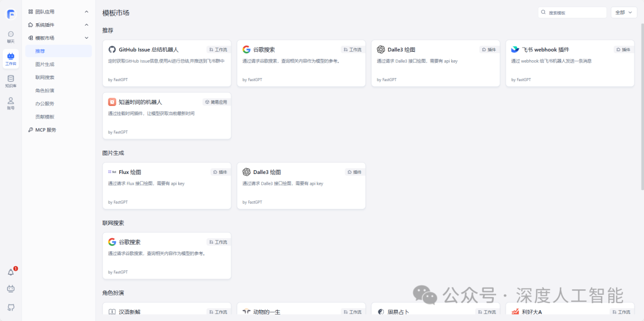This screenshot has width=644, height=321.
Task: Click the OpenAI logo on 推荐 Dalle3 card
Action: tap(380, 49)
